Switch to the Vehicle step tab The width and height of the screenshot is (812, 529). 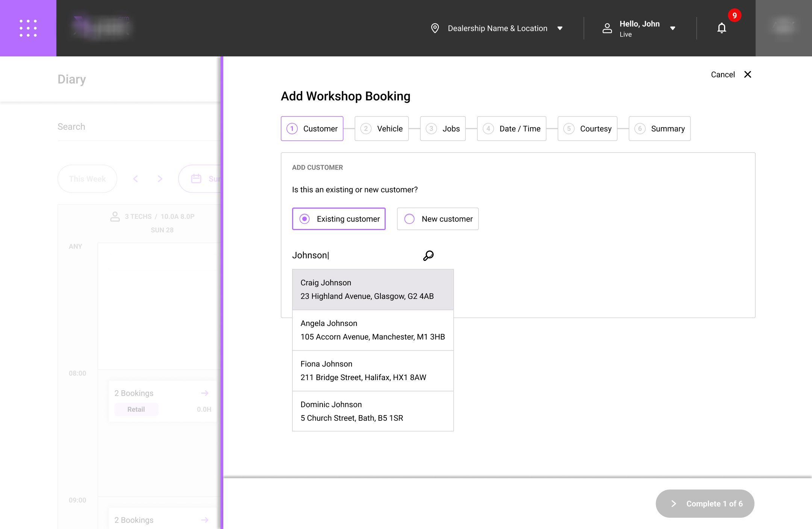click(382, 129)
